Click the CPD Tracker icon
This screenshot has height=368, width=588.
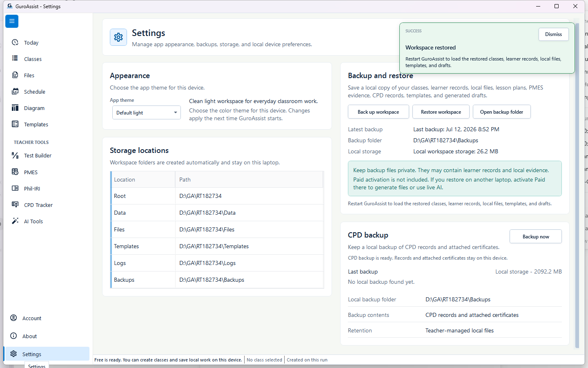tap(15, 204)
